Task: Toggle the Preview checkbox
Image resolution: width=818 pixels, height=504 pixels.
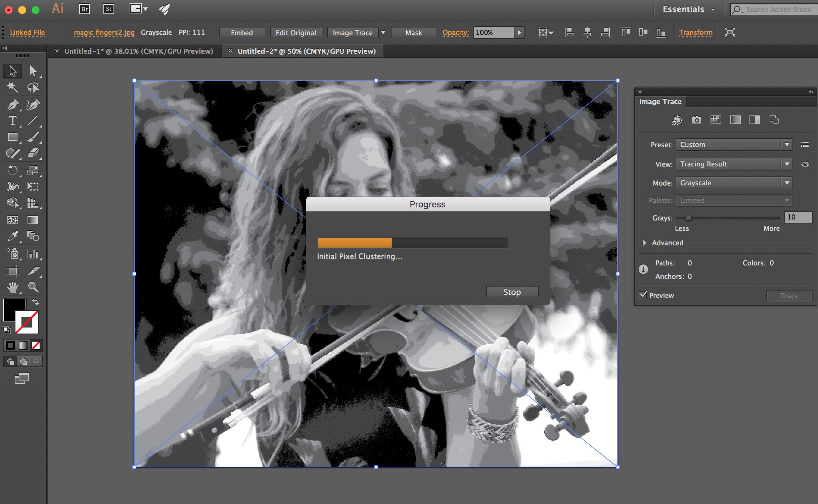Action: pos(643,295)
